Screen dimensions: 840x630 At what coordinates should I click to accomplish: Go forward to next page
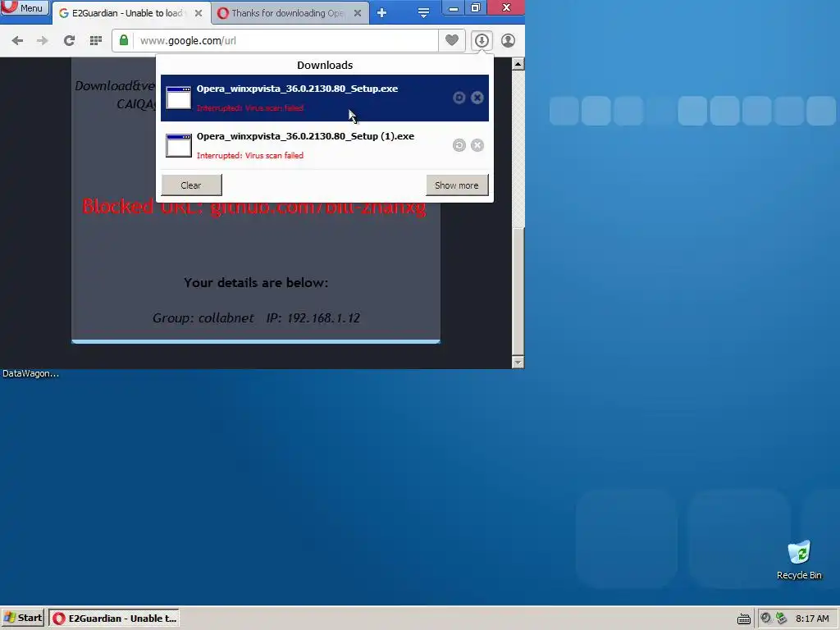(43, 41)
